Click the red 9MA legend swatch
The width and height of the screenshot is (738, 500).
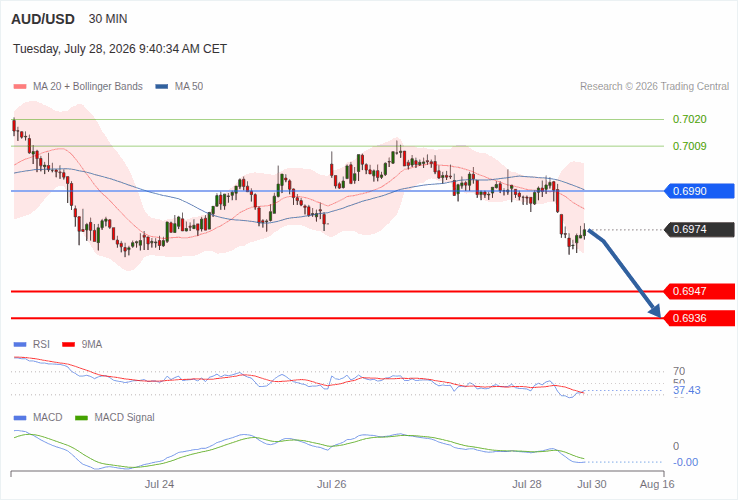point(69,345)
